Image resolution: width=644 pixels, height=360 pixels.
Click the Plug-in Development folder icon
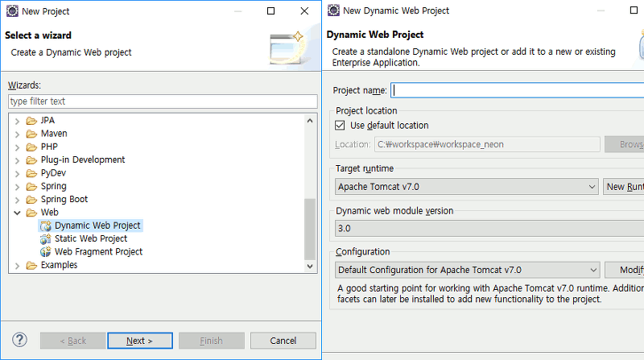(x=31, y=160)
